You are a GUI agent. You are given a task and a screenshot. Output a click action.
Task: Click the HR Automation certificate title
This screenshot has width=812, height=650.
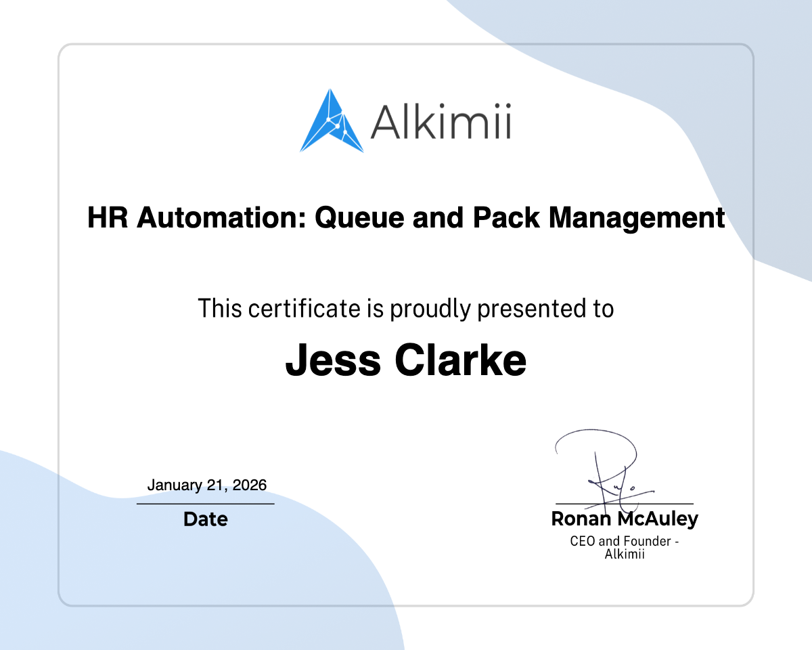406,218
